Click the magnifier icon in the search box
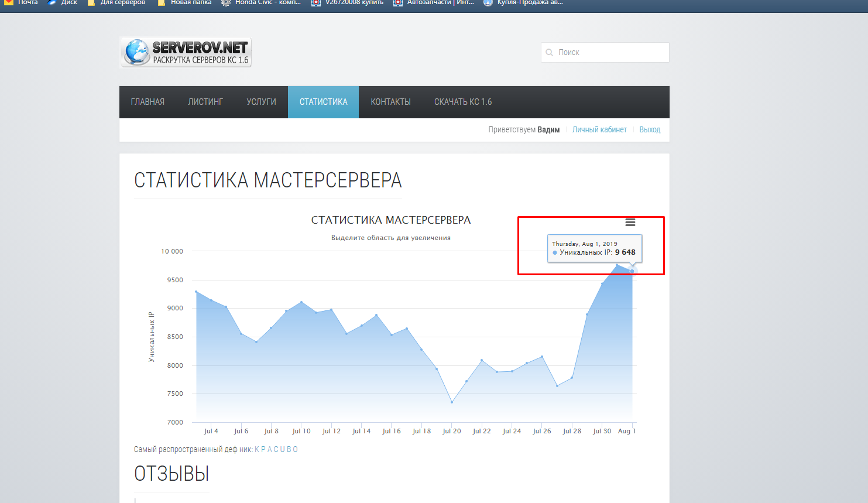The height and width of the screenshot is (503, 868). click(550, 52)
